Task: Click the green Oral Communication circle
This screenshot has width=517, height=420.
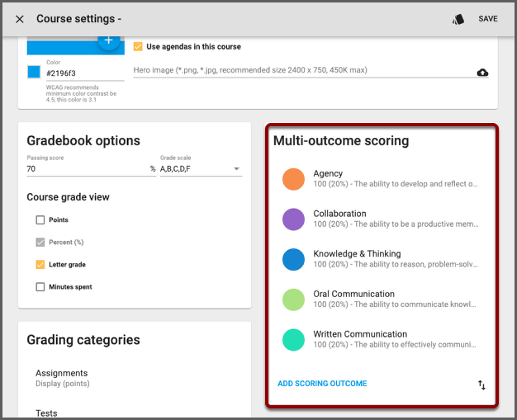Action: [x=293, y=300]
